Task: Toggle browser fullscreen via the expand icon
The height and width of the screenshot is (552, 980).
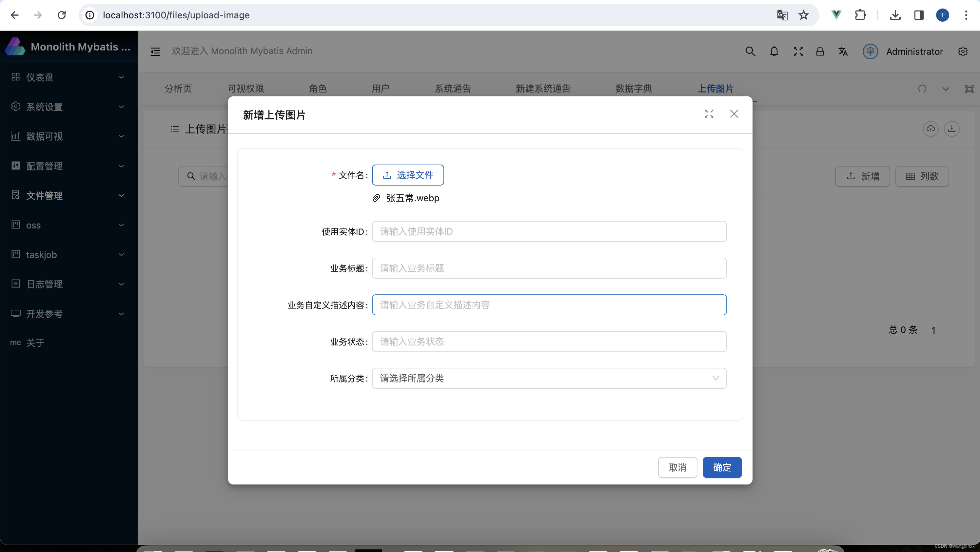Action: (798, 51)
